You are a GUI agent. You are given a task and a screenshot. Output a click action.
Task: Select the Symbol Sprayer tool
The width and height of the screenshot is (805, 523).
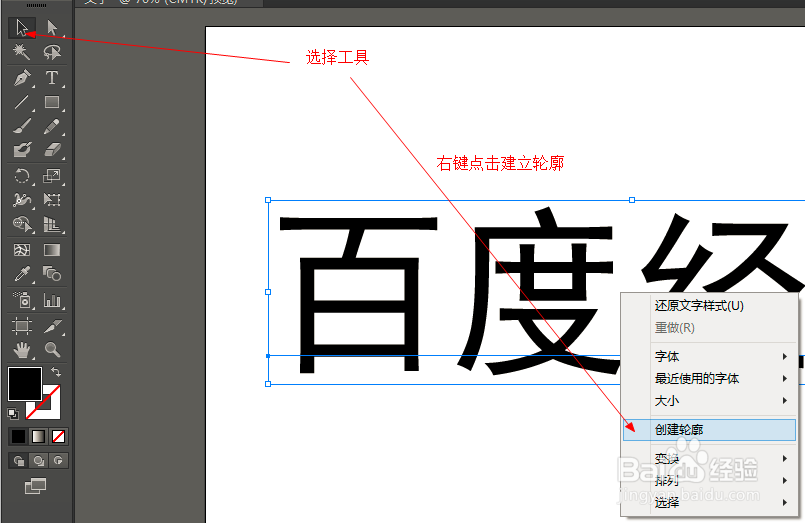point(22,300)
